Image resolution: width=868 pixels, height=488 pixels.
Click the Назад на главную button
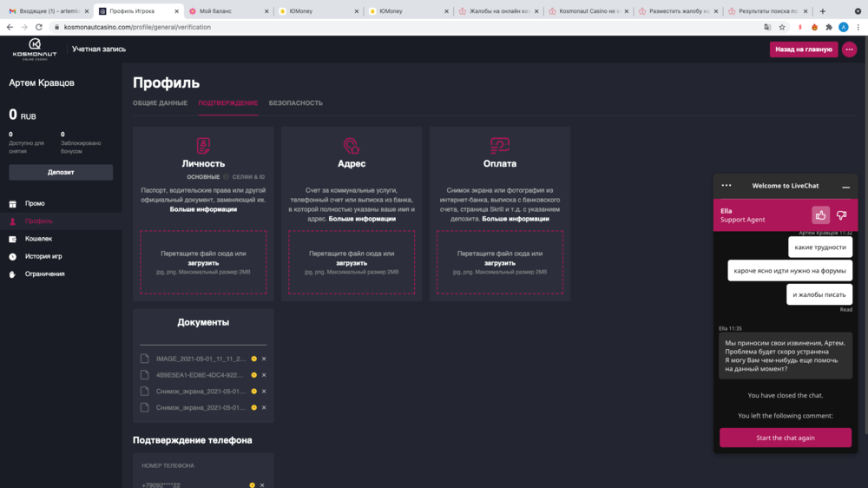click(x=803, y=49)
